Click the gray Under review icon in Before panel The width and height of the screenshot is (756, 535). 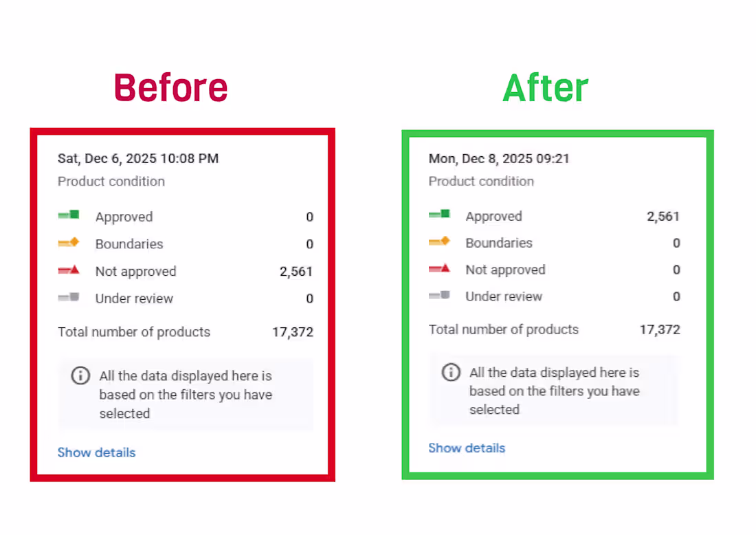tap(69, 296)
